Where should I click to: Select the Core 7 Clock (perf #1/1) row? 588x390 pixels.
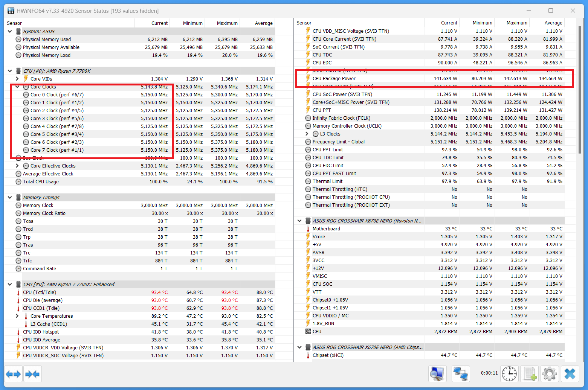point(140,150)
